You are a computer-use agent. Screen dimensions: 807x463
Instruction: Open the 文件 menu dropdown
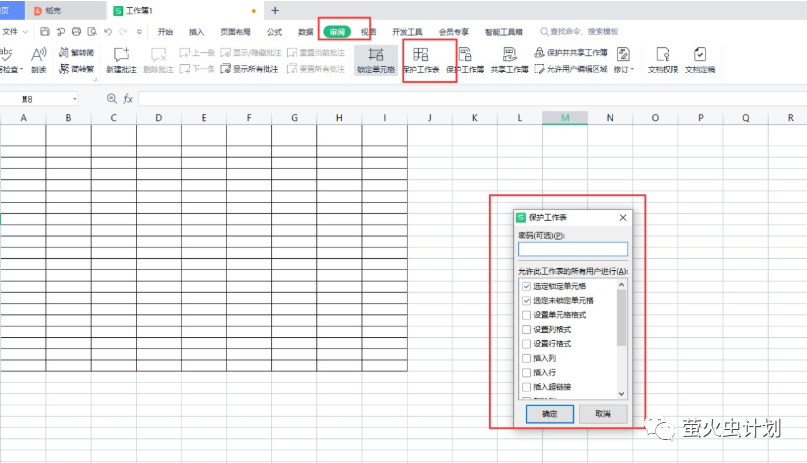[14, 32]
